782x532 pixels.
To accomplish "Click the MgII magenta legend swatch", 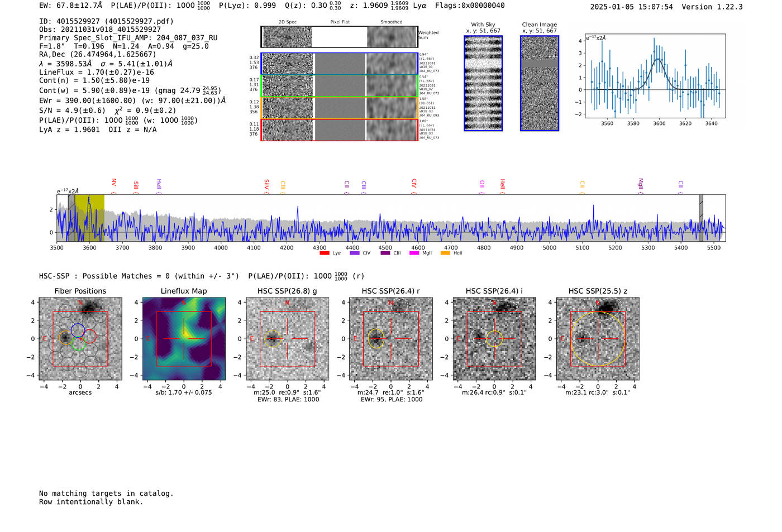I will pos(414,253).
